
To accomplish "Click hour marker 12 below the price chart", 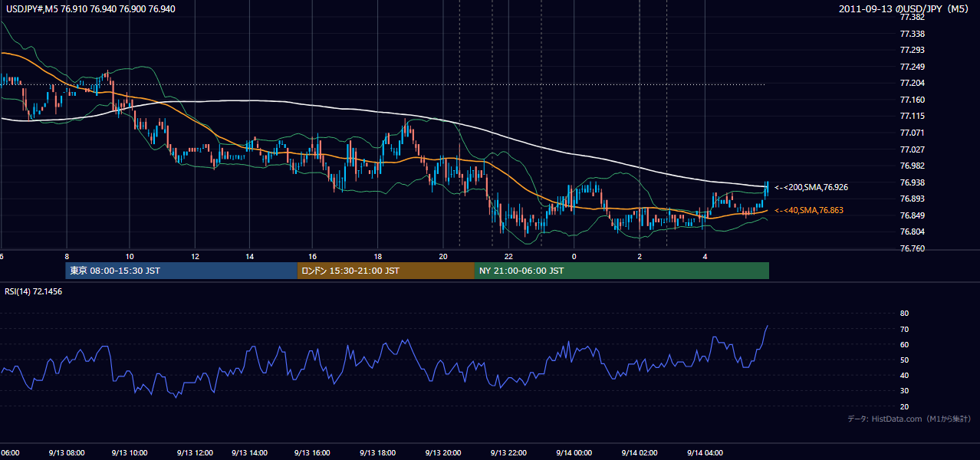I will pos(195,255).
